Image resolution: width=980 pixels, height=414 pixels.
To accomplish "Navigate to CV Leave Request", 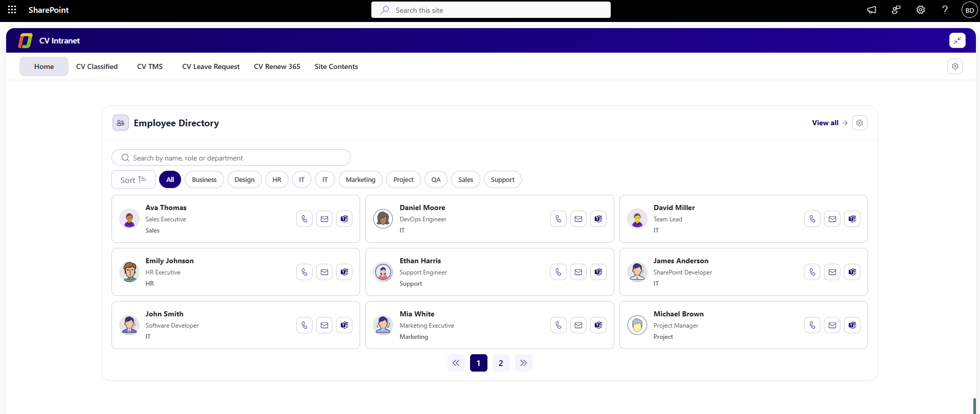I will click(x=211, y=66).
